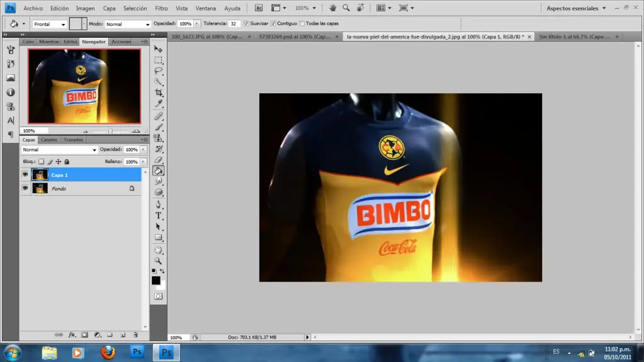The width and height of the screenshot is (644, 362).
Task: Delete layer using trash icon
Action: pos(135,335)
